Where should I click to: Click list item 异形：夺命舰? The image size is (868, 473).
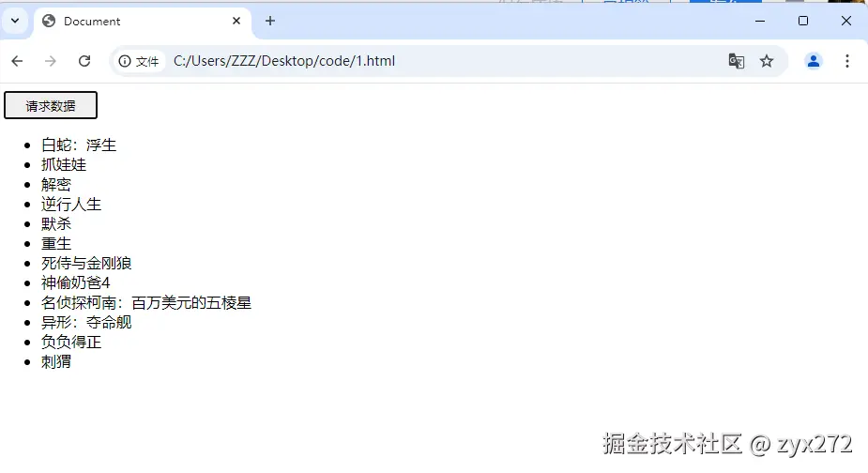point(86,322)
